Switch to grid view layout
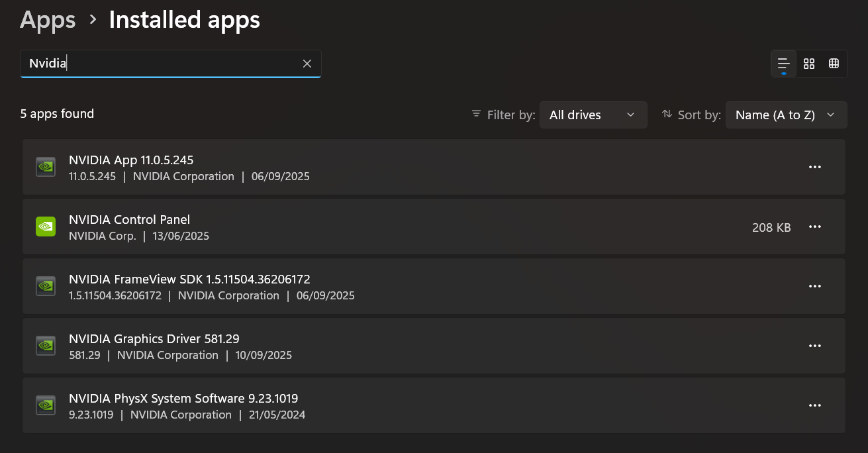This screenshot has height=453, width=868. coord(809,64)
